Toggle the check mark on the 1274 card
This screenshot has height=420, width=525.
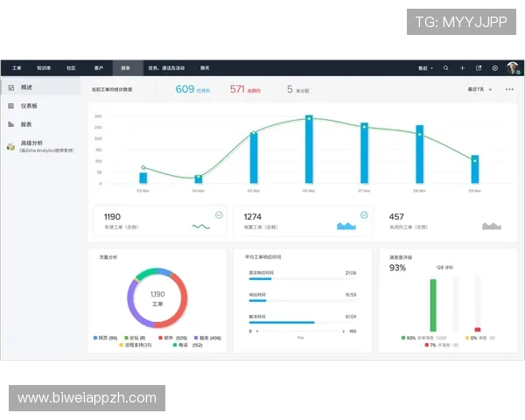(x=364, y=215)
